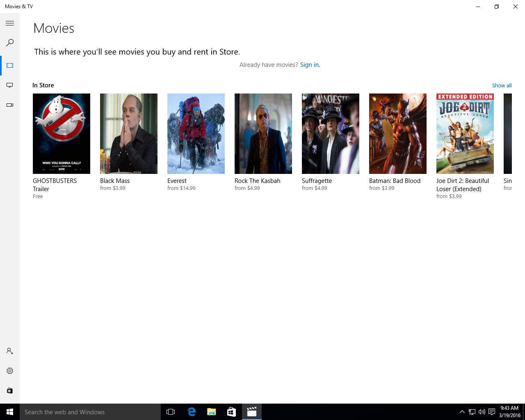The image size is (525, 420).
Task: Open the Action Center notifications icon
Action: [x=492, y=412]
